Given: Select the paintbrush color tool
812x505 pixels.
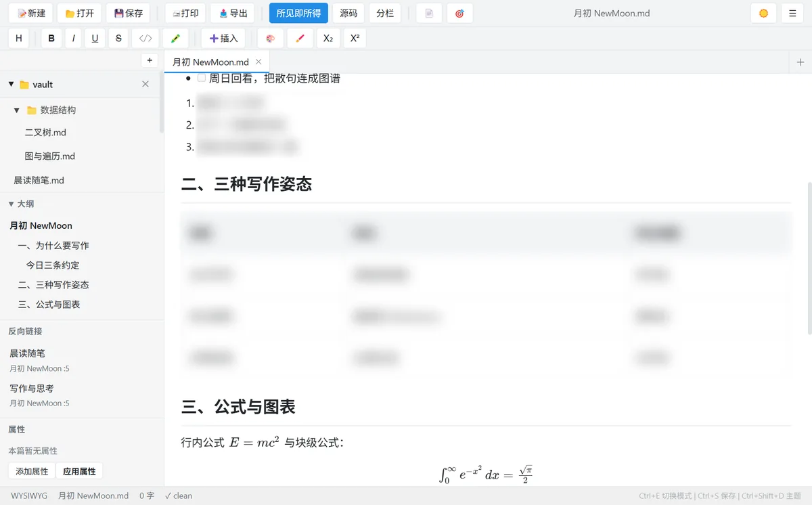Looking at the screenshot, I should [x=300, y=39].
